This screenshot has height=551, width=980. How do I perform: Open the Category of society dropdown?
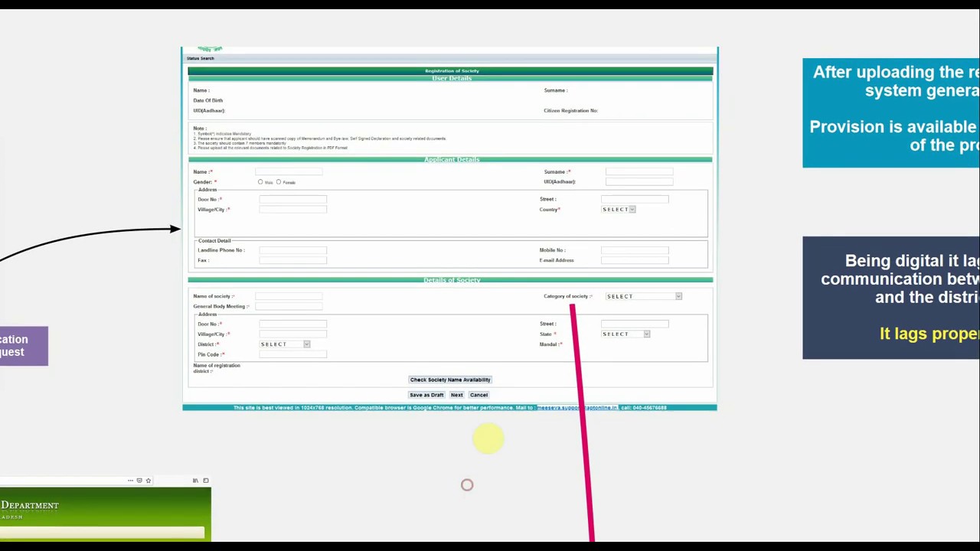[x=643, y=296]
